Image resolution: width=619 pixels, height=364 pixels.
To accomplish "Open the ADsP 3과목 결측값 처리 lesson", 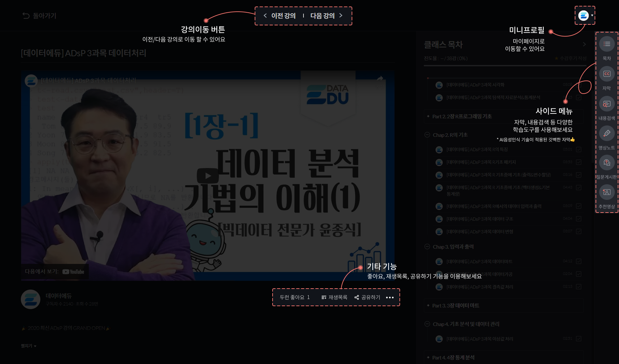I will [480, 287].
